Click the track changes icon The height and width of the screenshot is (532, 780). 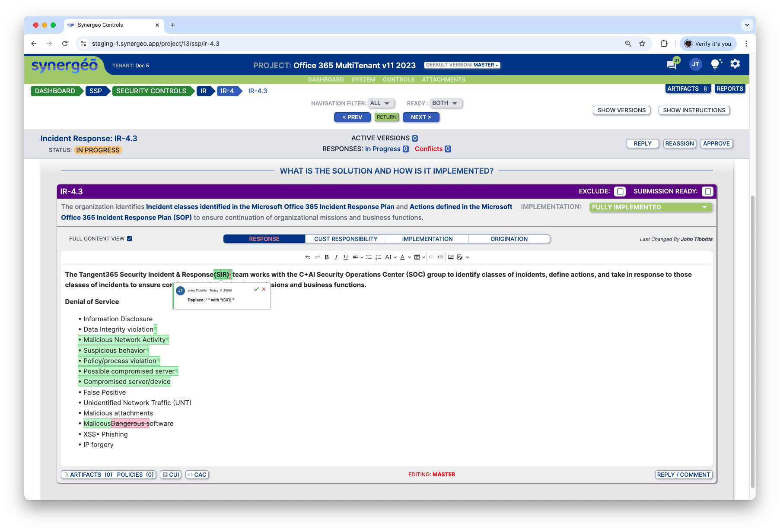[460, 257]
